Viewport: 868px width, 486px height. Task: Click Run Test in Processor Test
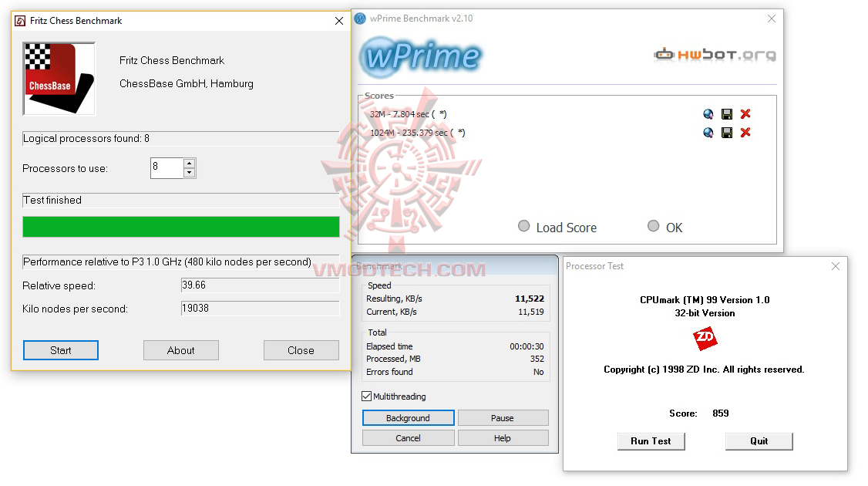(651, 441)
